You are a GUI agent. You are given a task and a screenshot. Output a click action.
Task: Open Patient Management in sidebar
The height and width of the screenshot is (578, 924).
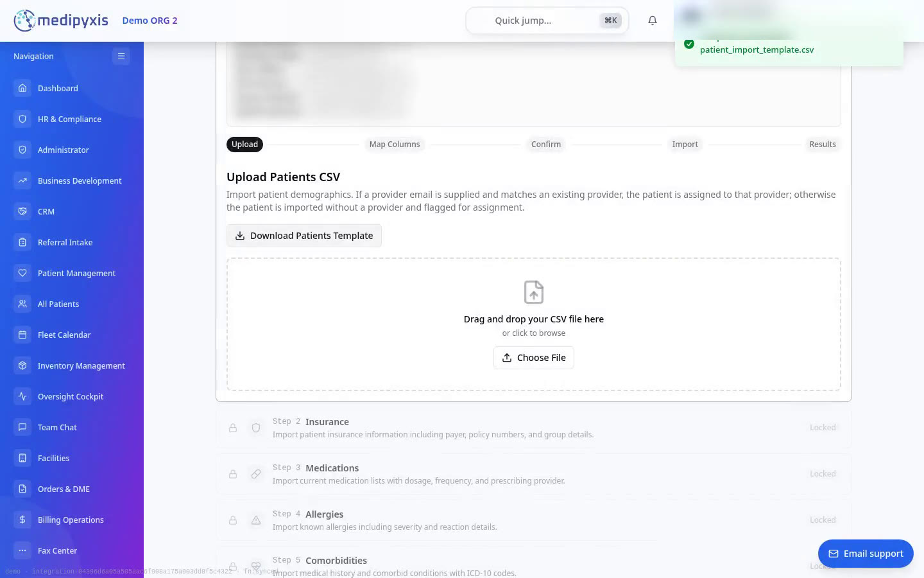(x=72, y=273)
